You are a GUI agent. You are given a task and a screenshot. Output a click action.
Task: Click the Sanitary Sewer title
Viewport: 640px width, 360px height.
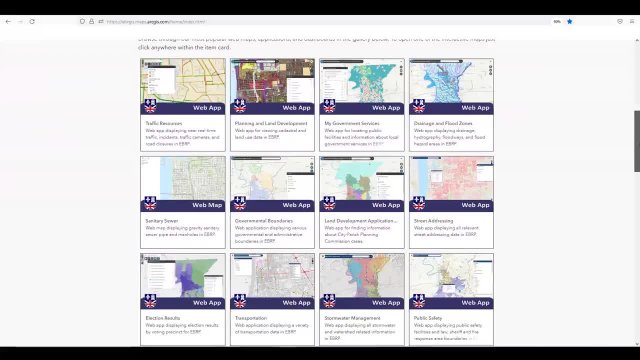pos(162,221)
